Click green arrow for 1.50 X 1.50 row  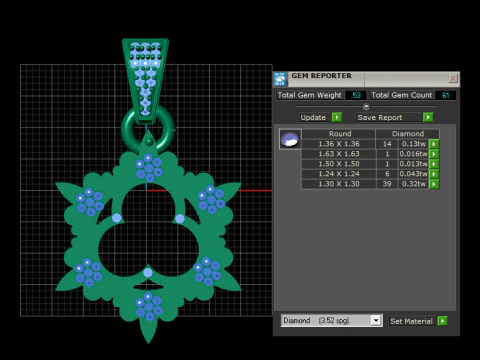pos(434,164)
